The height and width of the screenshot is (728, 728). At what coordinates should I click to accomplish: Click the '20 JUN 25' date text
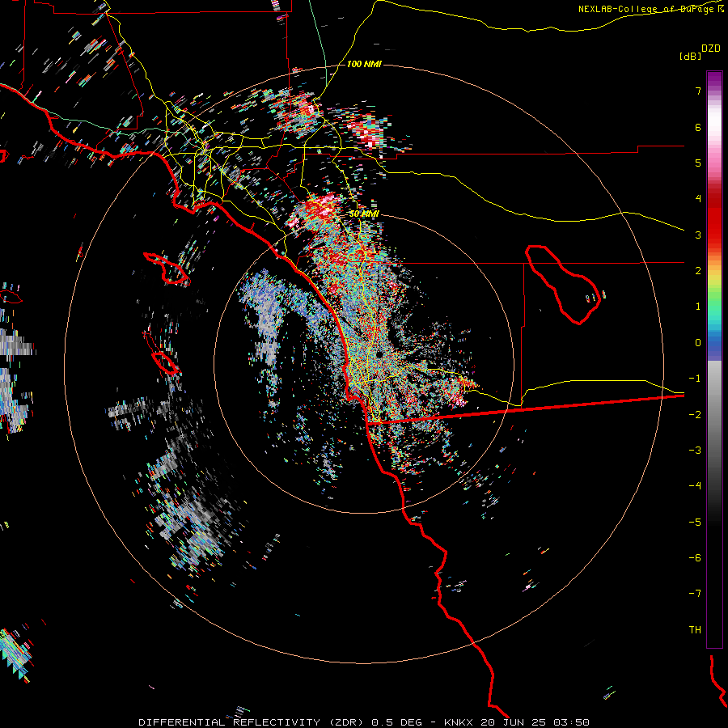[x=515, y=722]
